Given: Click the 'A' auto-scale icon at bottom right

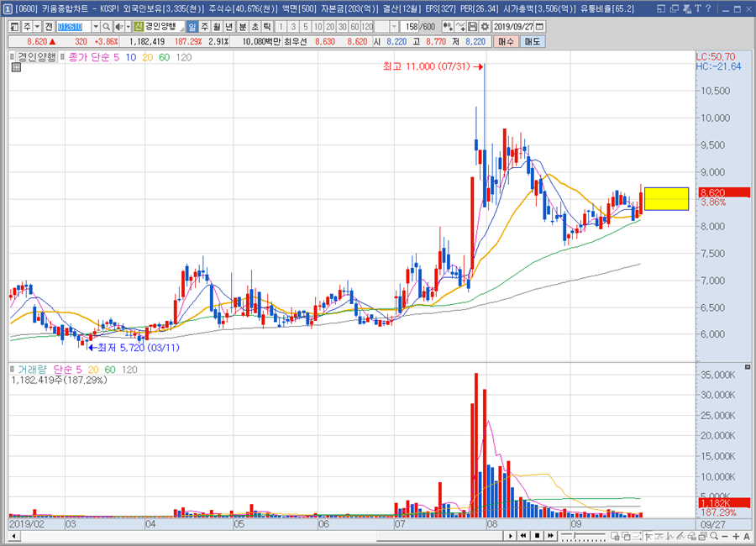Looking at the screenshot, I should 747,537.
